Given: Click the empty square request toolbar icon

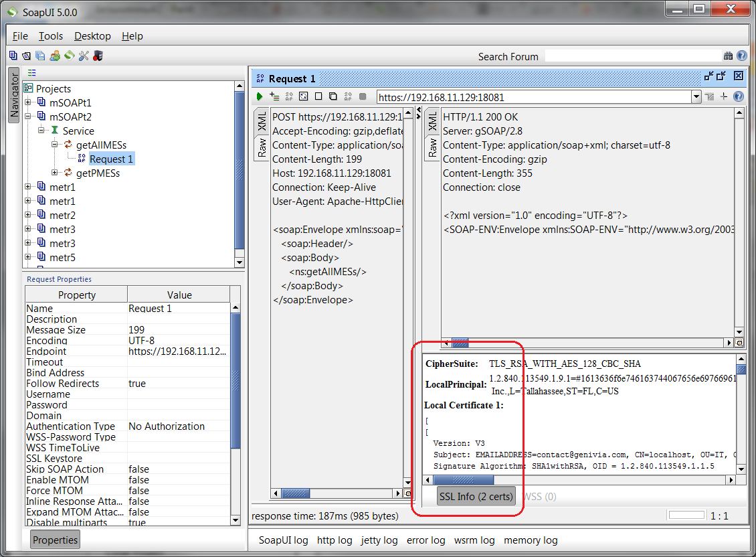Looking at the screenshot, I should (x=318, y=96).
